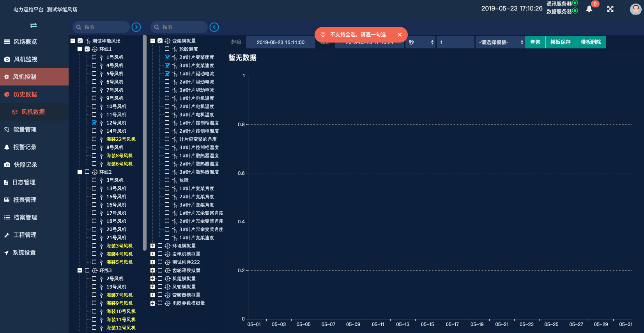Image resolution: width=644 pixels, height=333 pixels.
Task: Check the 轮毂温度 checkbox
Action: pos(167,49)
